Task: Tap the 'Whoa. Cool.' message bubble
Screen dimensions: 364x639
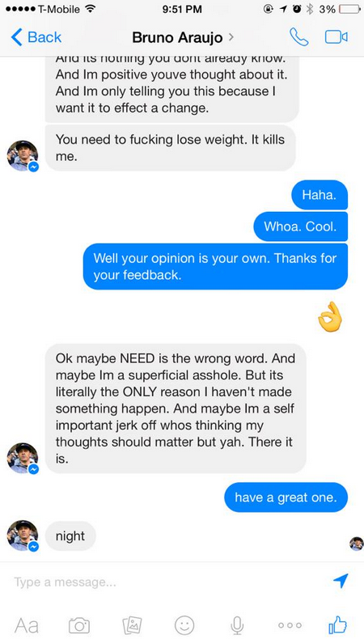Action: (300, 226)
